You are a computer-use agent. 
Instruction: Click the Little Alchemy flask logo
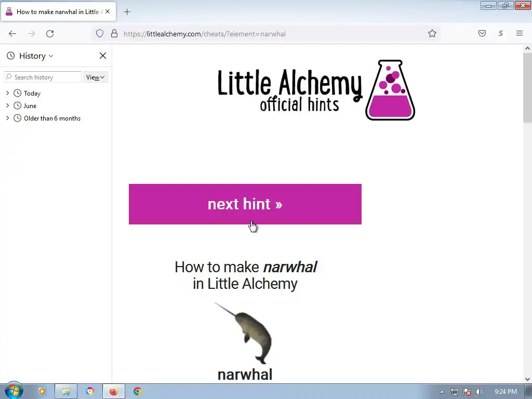click(x=390, y=90)
